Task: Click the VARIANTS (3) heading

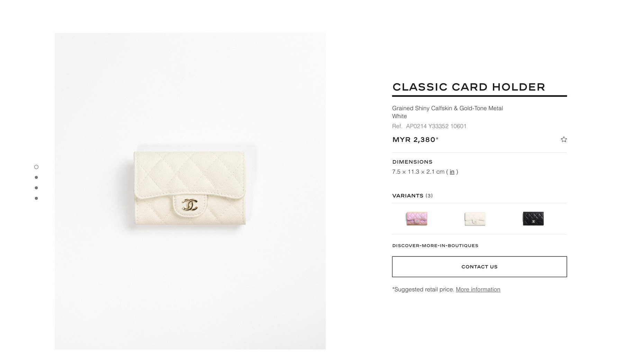Action: 413,195
